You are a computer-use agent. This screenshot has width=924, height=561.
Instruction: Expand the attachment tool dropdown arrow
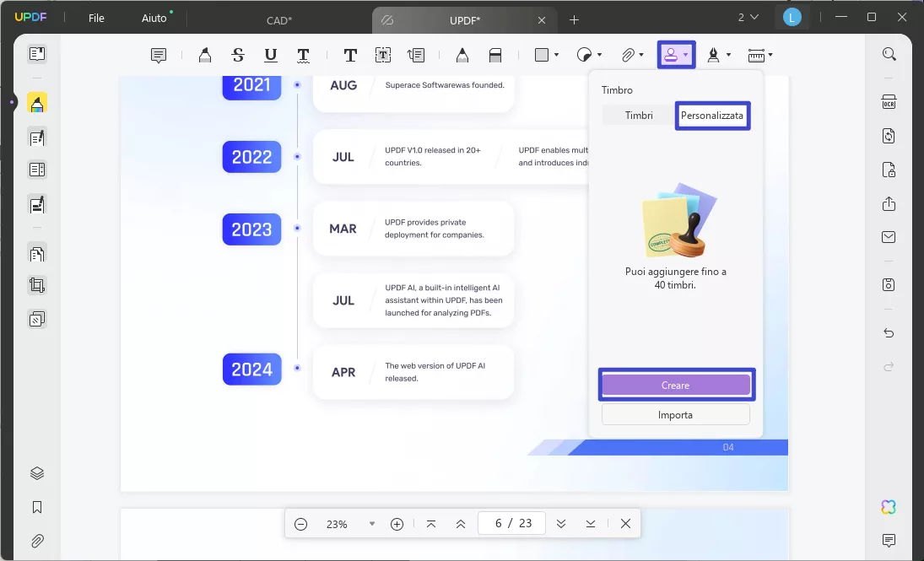[x=641, y=56]
